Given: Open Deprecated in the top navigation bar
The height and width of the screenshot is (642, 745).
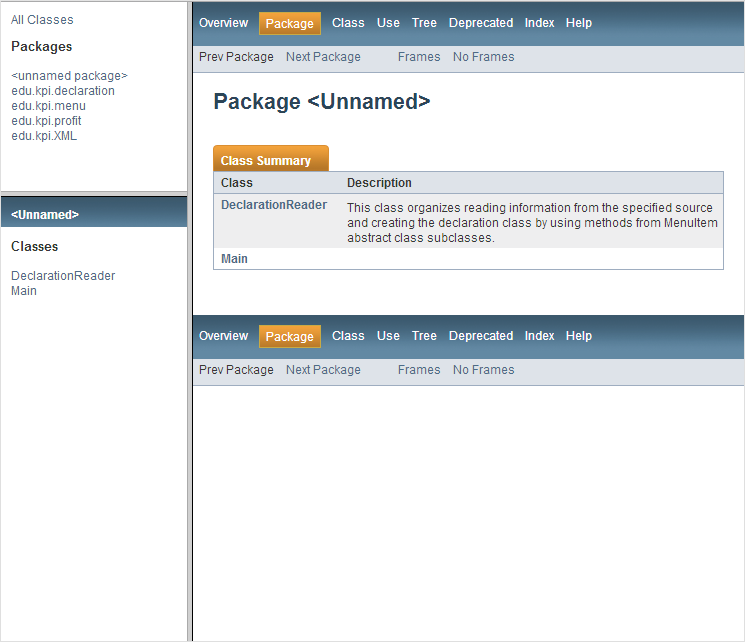Looking at the screenshot, I should (481, 23).
